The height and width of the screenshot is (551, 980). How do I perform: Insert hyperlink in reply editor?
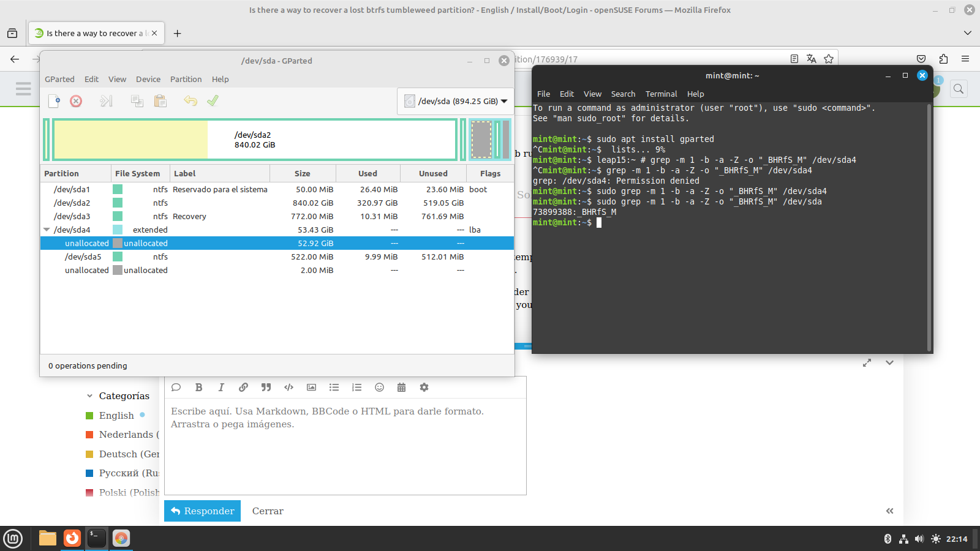coord(243,387)
